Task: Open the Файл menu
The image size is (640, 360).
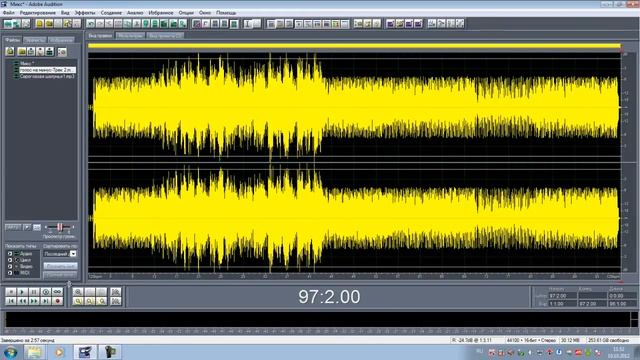Action: point(9,13)
